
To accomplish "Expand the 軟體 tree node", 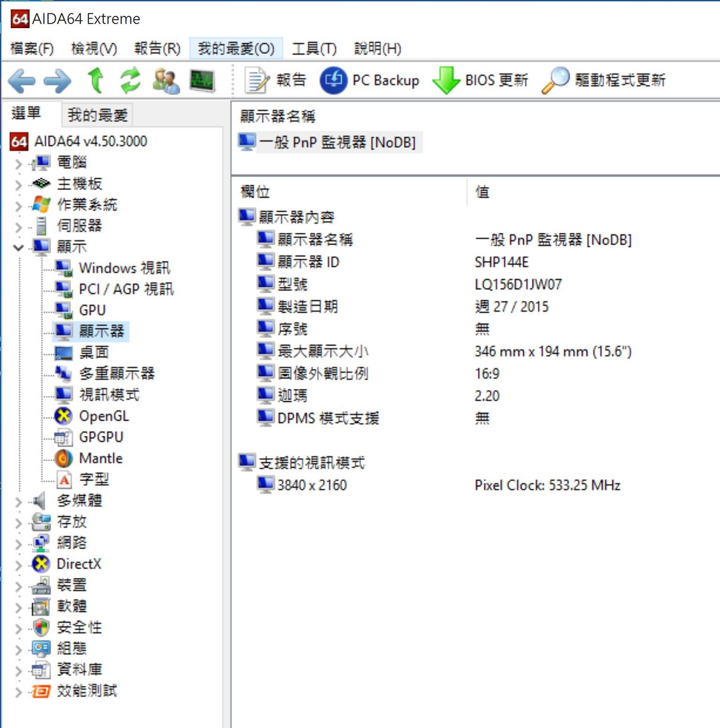I will pyautogui.click(x=19, y=608).
